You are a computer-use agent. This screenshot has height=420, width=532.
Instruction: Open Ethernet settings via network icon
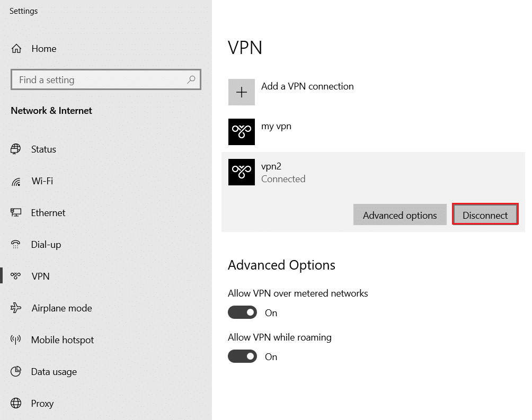tap(16, 212)
